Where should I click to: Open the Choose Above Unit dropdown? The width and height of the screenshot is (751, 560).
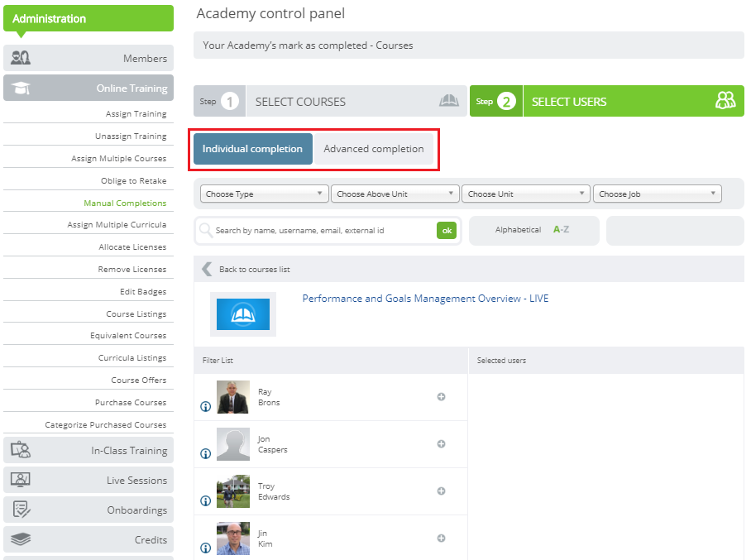click(x=395, y=194)
